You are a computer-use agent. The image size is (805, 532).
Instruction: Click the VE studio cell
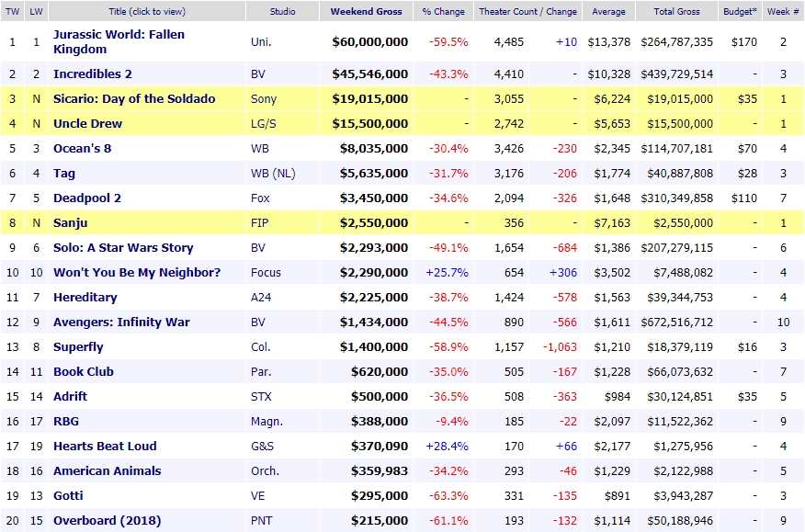tap(257, 495)
